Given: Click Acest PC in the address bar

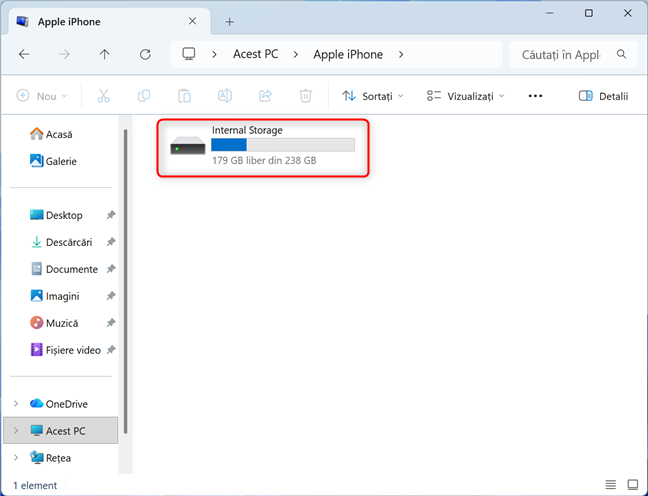Looking at the screenshot, I should click(255, 54).
